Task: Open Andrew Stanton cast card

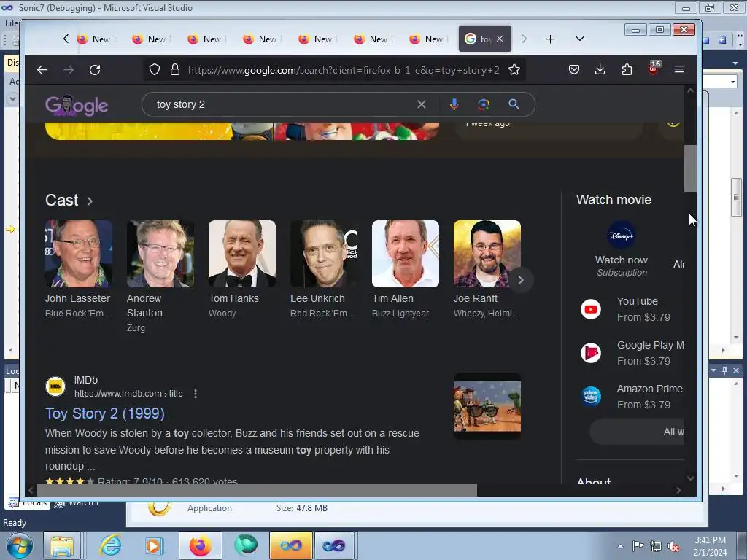Action: pyautogui.click(x=160, y=276)
